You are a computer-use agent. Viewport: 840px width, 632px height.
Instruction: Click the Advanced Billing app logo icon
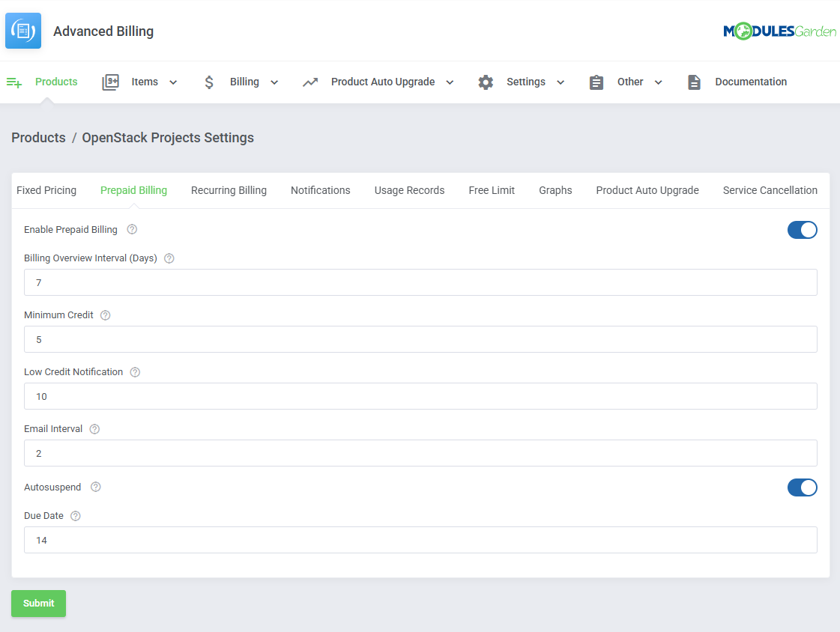coord(23,31)
